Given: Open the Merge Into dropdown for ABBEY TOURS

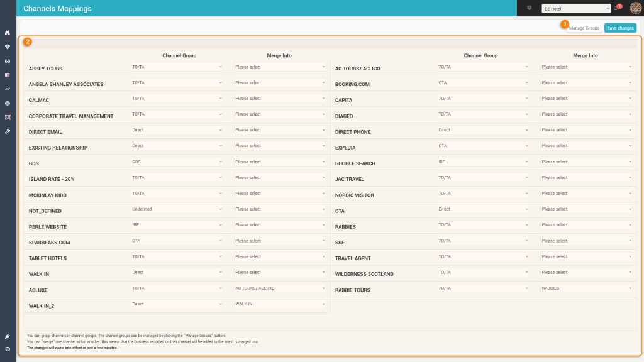Looking at the screenshot, I should click(x=280, y=67).
